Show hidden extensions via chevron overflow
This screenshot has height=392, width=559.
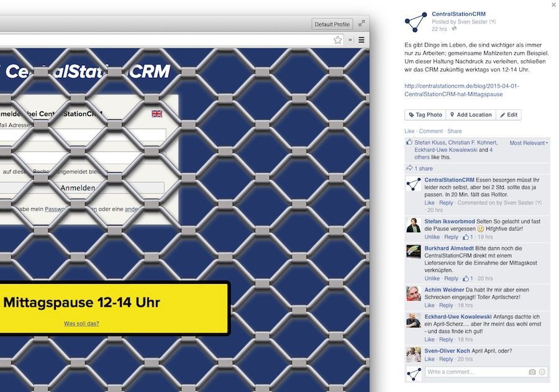coord(350,40)
